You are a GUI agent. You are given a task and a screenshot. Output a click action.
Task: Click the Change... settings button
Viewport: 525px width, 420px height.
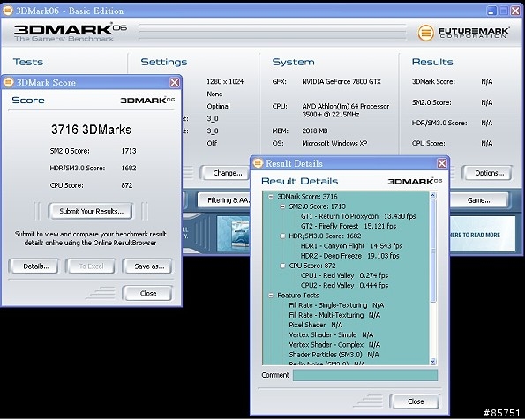pos(225,173)
